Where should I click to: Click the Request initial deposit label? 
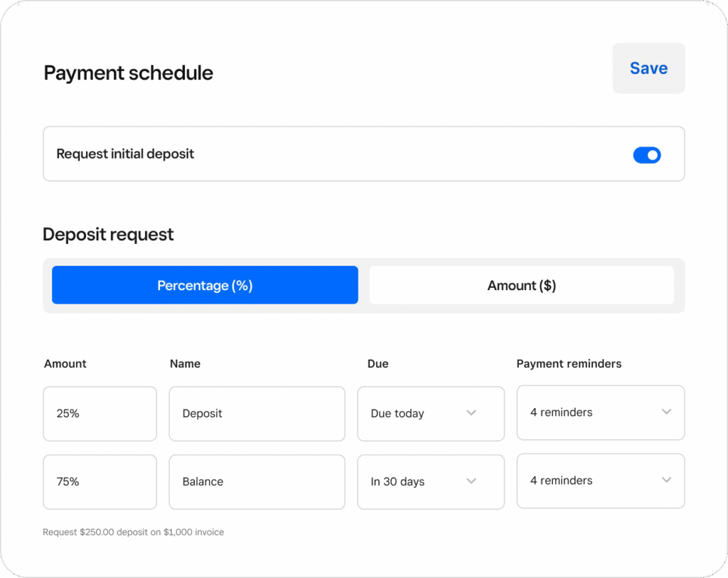[x=125, y=154]
